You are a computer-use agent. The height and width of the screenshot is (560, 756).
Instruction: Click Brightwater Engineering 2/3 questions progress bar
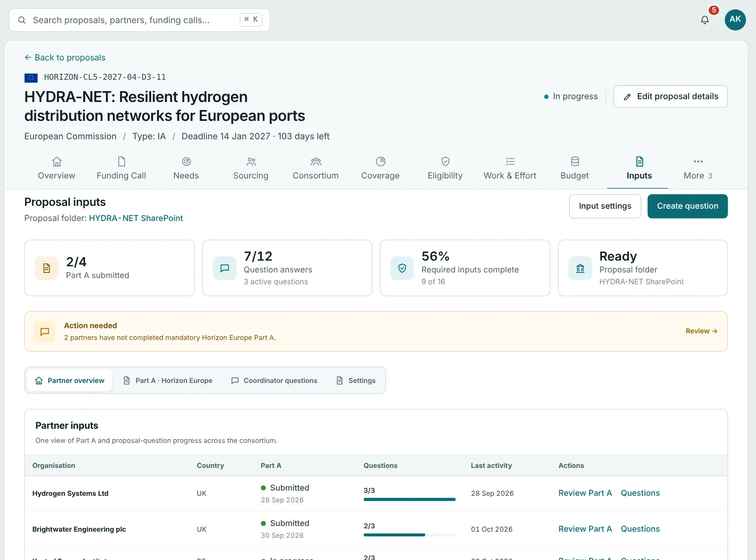coord(410,535)
